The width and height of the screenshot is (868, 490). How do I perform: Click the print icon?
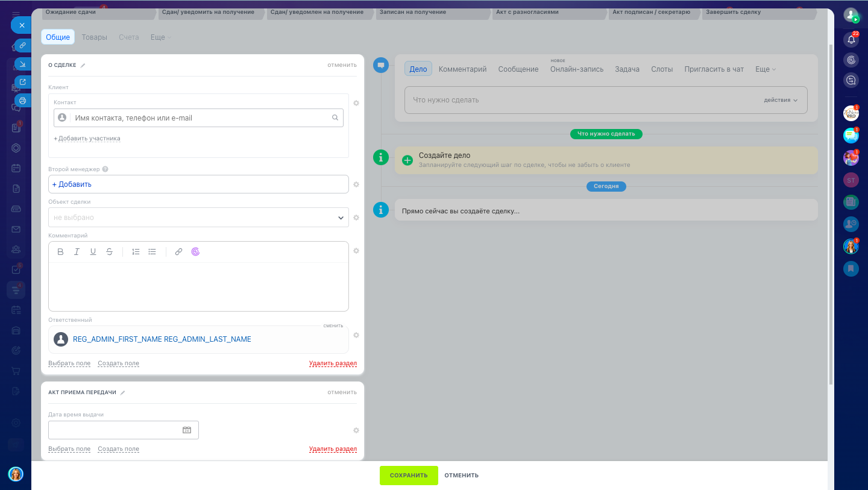(x=22, y=101)
